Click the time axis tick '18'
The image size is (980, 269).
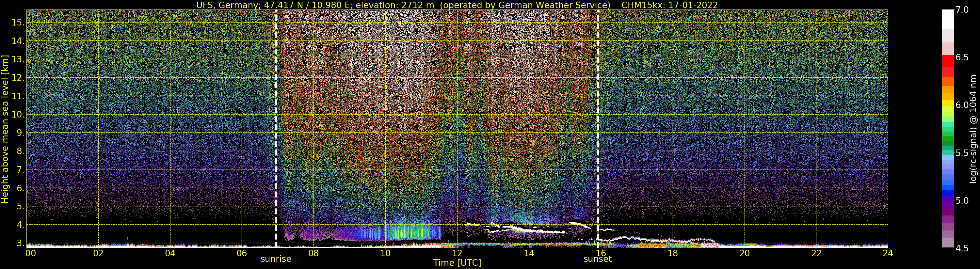click(673, 253)
